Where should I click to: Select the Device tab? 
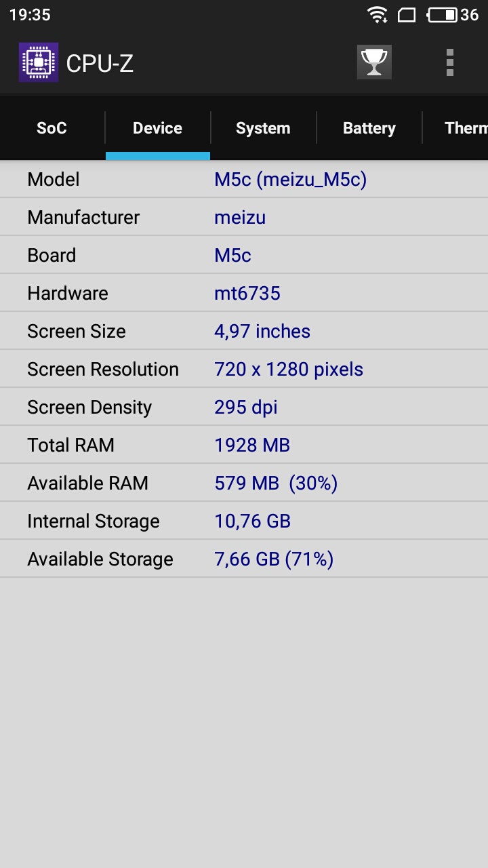coord(158,128)
